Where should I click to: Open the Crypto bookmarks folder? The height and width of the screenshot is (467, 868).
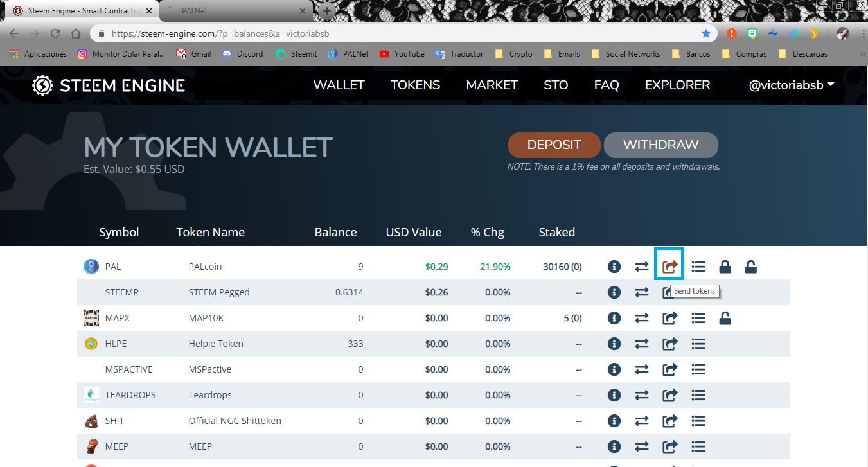[513, 54]
